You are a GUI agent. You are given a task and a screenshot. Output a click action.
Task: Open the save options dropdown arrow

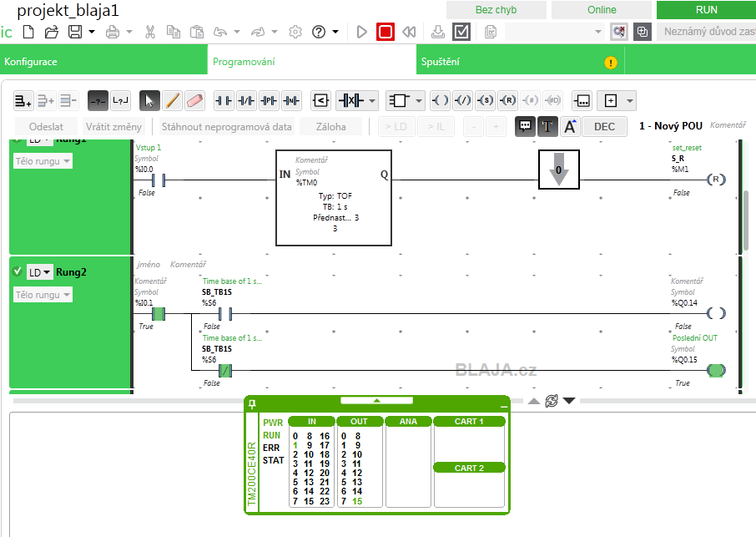[x=92, y=32]
